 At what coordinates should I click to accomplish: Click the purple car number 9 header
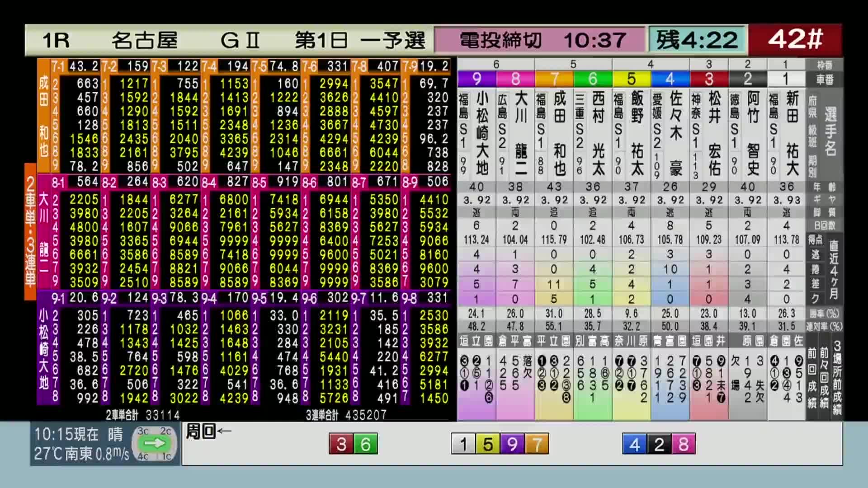coord(476,79)
